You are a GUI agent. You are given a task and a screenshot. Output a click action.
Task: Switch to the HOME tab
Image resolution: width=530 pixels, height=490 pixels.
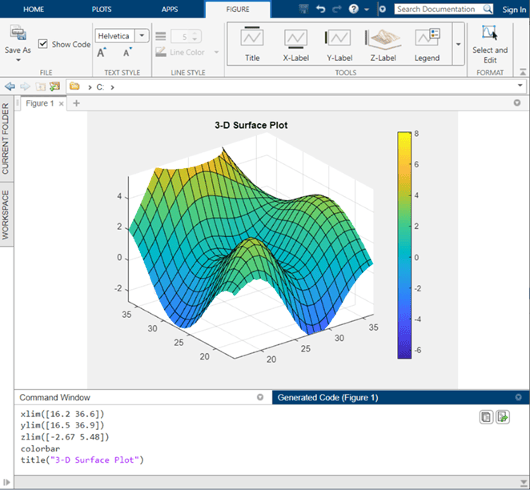(x=33, y=9)
